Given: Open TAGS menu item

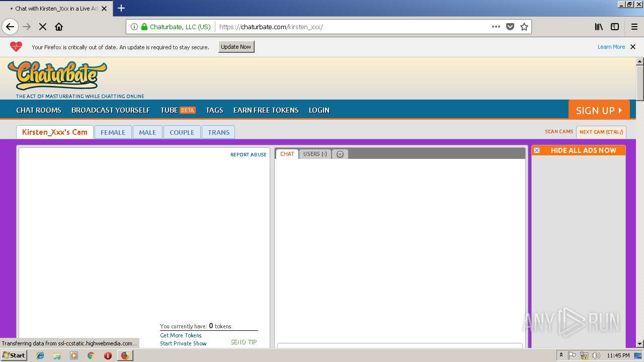Looking at the screenshot, I should click(214, 110).
